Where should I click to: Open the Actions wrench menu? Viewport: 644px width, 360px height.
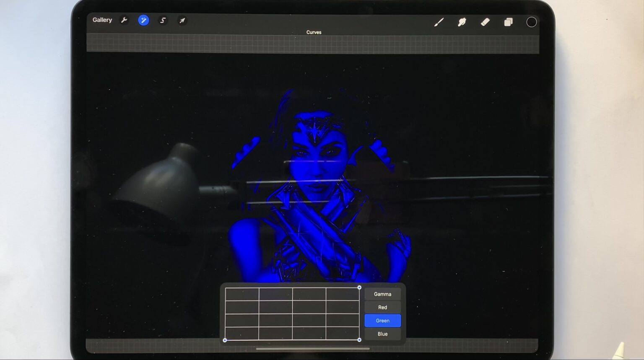[124, 20]
